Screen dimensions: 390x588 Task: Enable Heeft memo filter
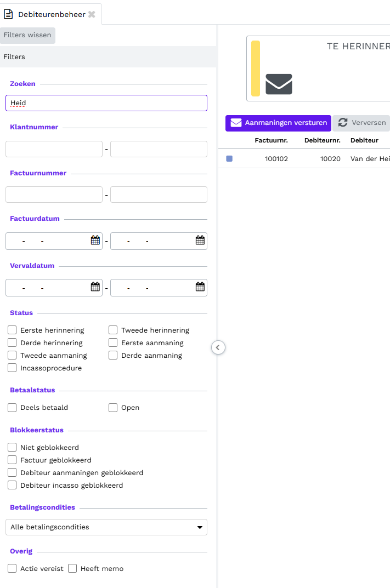[72, 568]
